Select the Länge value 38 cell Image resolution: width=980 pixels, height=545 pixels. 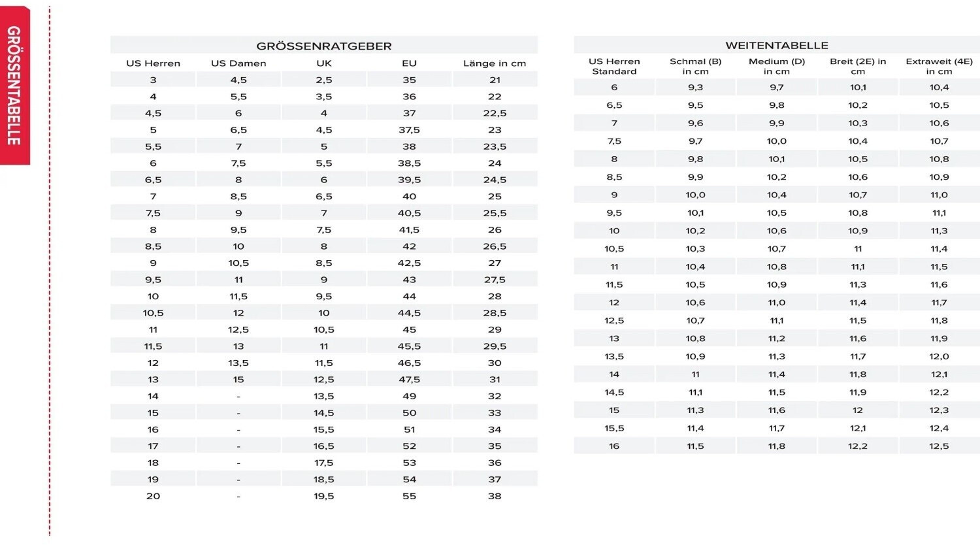click(495, 496)
